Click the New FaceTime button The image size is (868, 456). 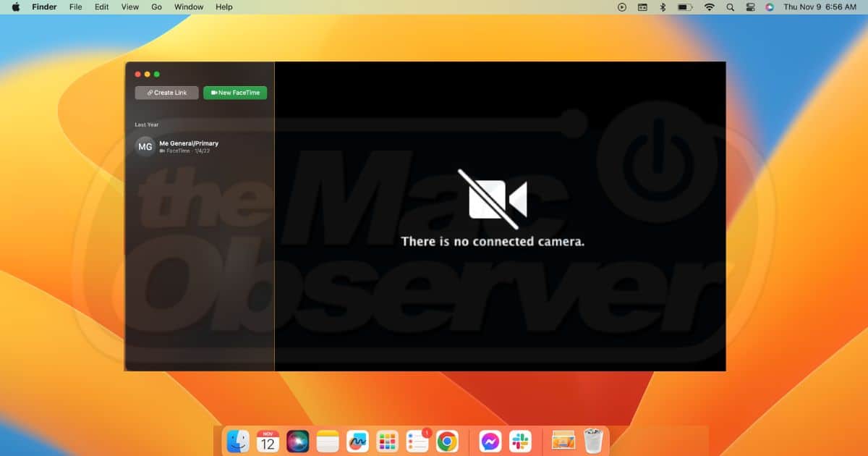pos(235,93)
